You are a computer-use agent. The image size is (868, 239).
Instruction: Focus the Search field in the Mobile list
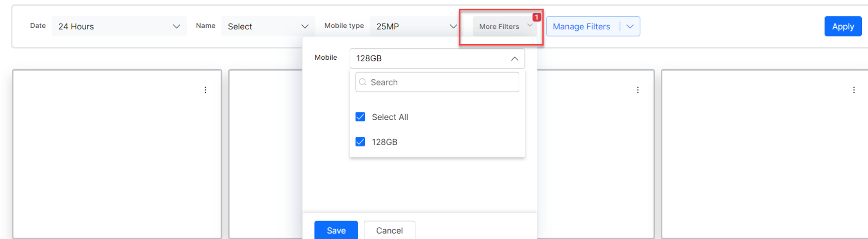(x=442, y=82)
